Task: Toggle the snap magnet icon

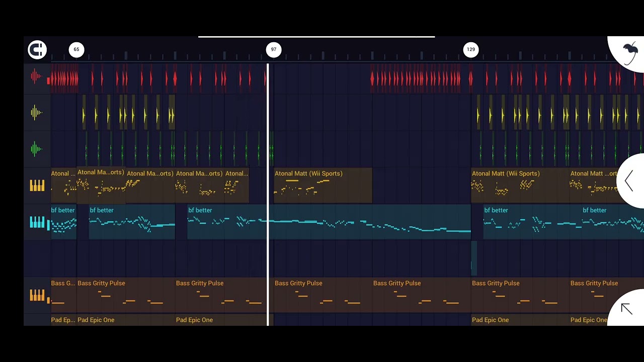Action: pyautogui.click(x=37, y=49)
